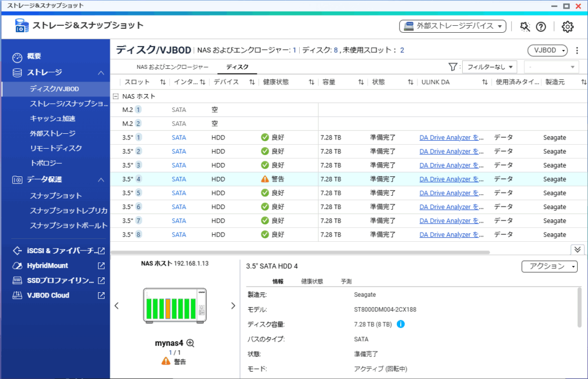Click the ストレージ disk stack icon
This screenshot has width=588, height=379.
(17, 73)
